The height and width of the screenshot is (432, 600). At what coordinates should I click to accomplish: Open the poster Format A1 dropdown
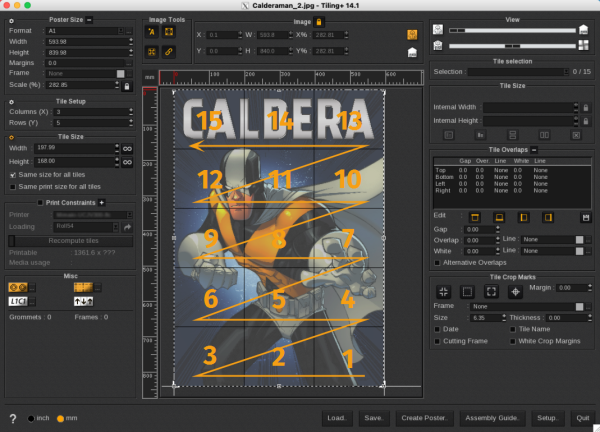(84, 31)
